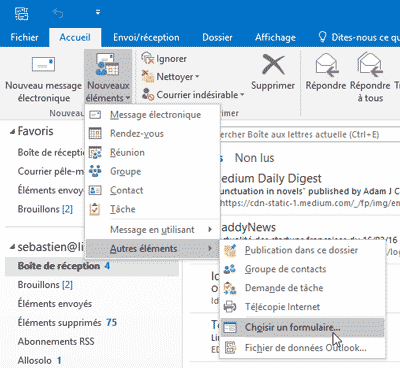
Task: Select Message électronique from the menu
Action: tap(153, 115)
